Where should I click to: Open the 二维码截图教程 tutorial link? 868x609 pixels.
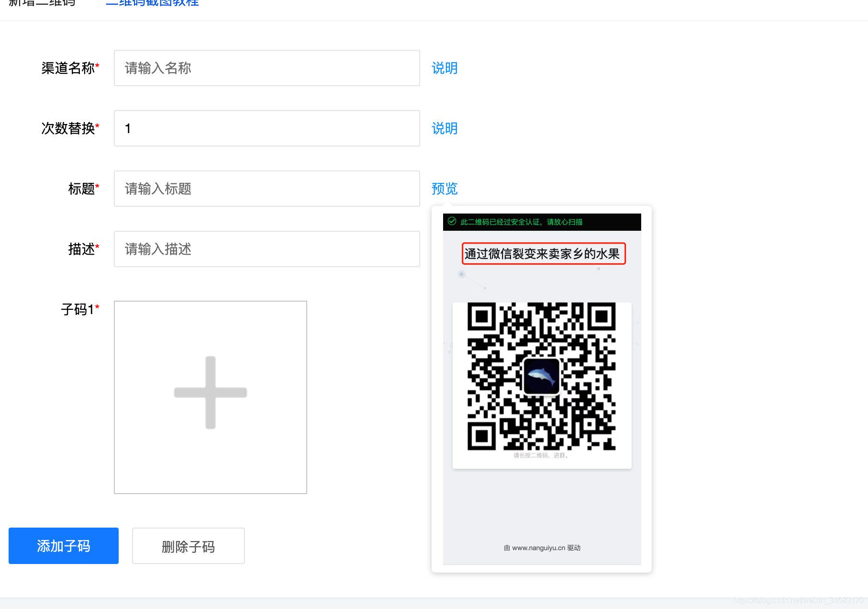click(152, 3)
